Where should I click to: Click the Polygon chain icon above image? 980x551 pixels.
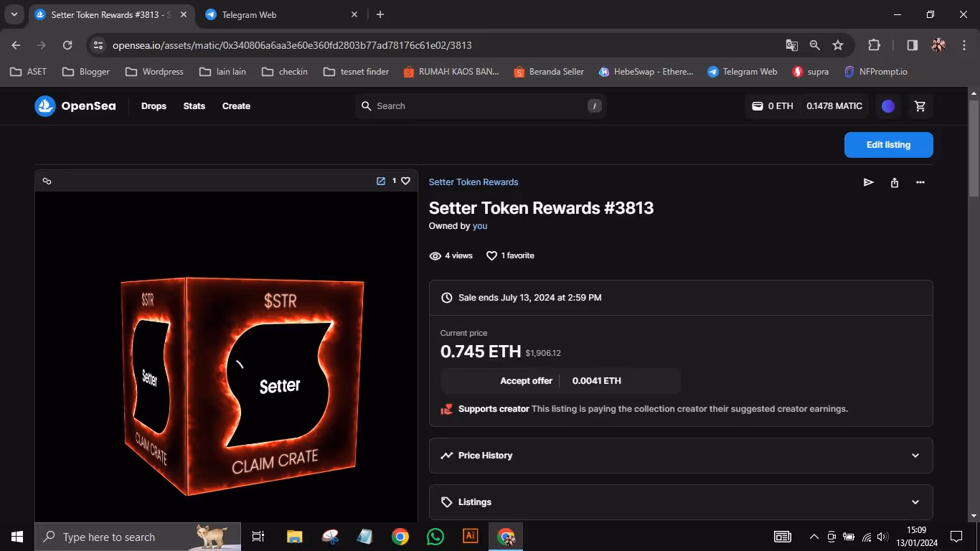click(x=47, y=181)
